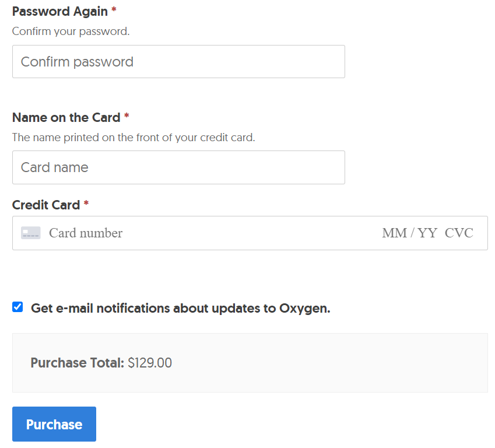Screen dimensions: 495x448
Task: Click the credit card icon
Action: pos(31,233)
